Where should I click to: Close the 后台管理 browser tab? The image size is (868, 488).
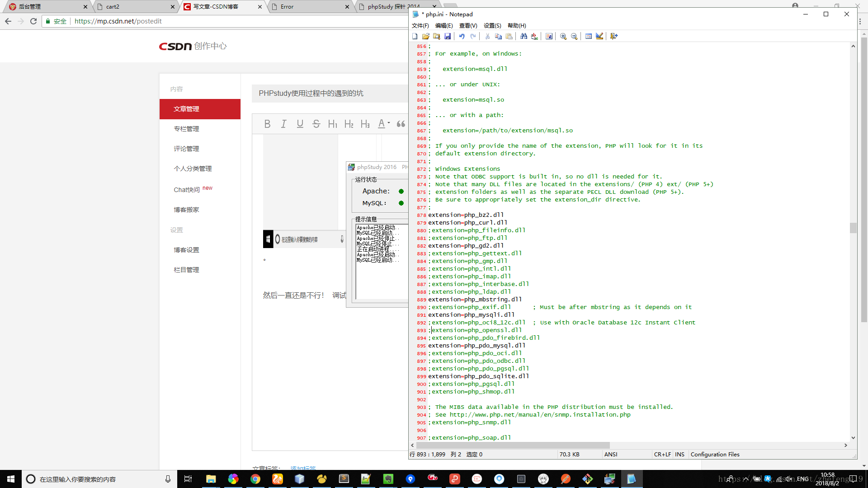point(85,7)
